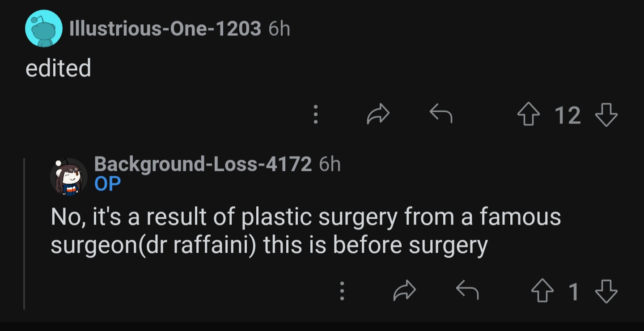Screen dimensions: 644x331
Task: Tap the "edited" comment text
Action: pos(59,68)
